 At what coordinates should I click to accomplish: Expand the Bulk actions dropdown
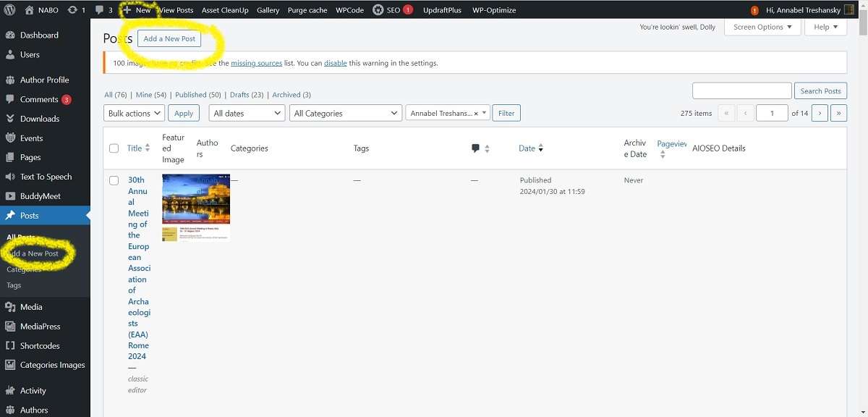tap(134, 113)
